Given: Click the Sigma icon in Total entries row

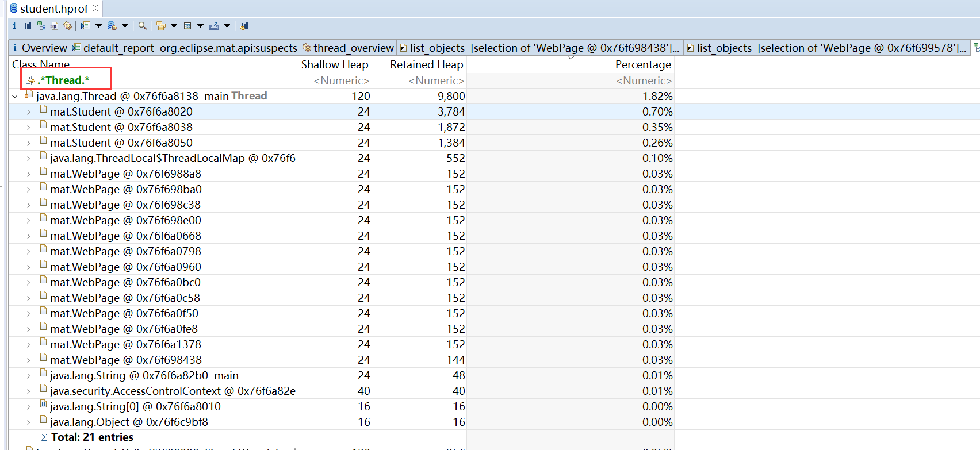Looking at the screenshot, I should 44,437.
